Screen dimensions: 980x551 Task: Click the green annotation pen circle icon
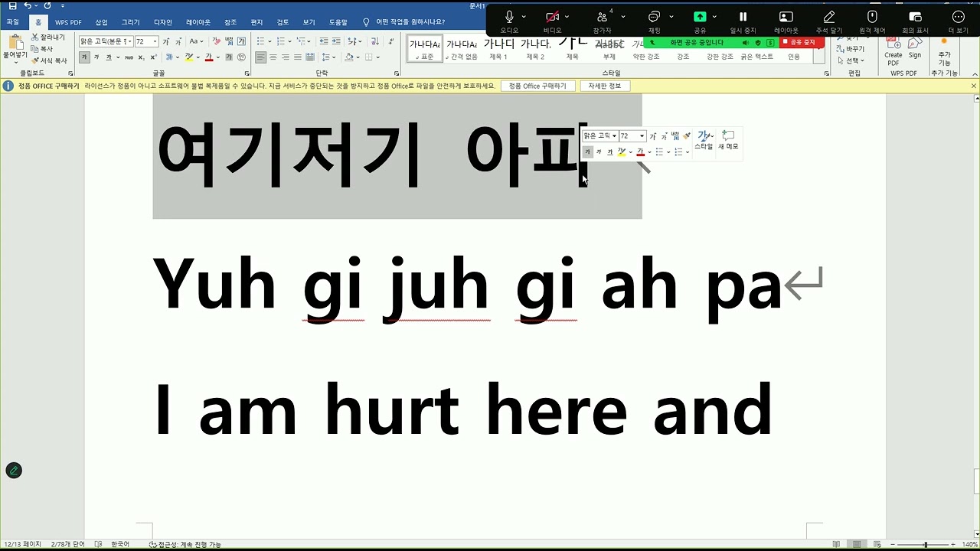click(14, 471)
